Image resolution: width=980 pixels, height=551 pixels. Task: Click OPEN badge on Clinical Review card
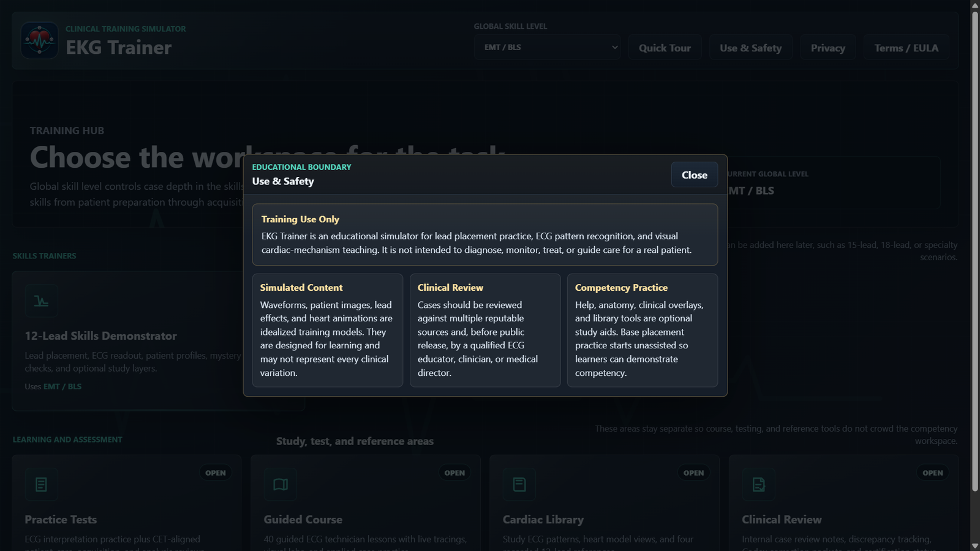click(x=933, y=473)
